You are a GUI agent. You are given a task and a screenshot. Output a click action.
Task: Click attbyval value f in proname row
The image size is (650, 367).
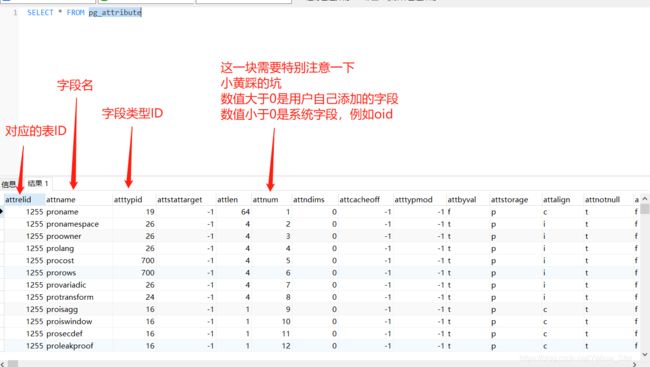(449, 212)
